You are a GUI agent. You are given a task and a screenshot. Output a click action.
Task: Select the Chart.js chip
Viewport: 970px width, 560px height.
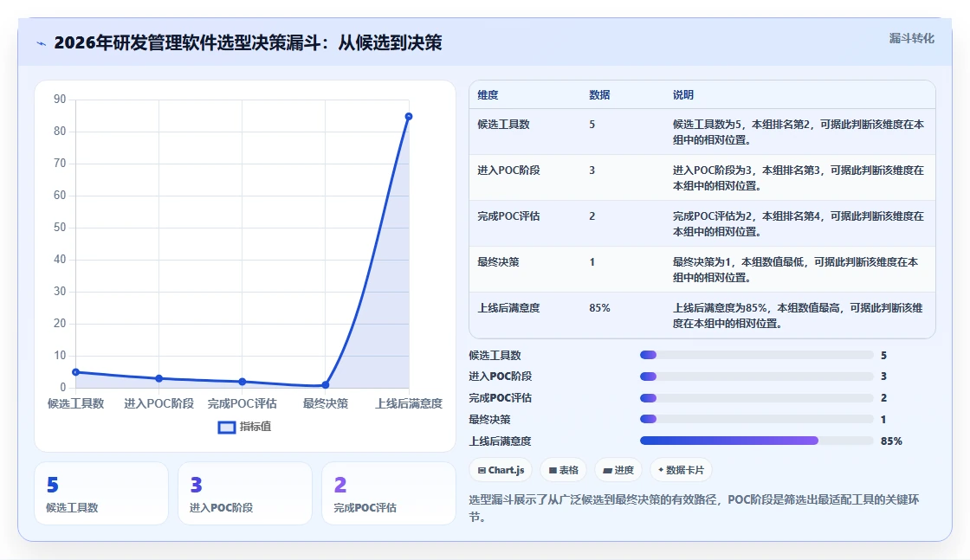pyautogui.click(x=501, y=470)
